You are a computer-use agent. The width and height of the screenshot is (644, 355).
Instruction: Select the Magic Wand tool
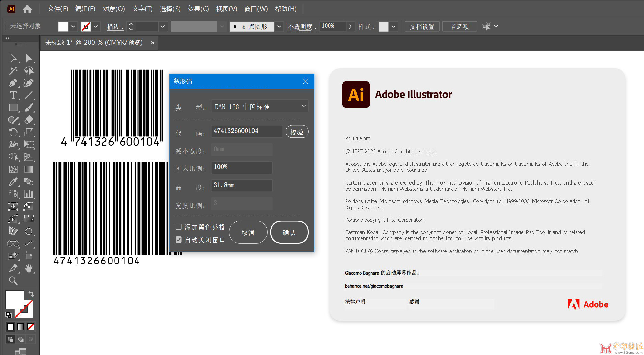(x=13, y=70)
